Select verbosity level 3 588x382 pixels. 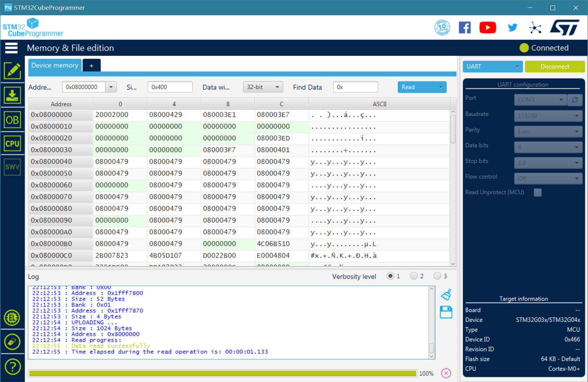pyautogui.click(x=437, y=276)
